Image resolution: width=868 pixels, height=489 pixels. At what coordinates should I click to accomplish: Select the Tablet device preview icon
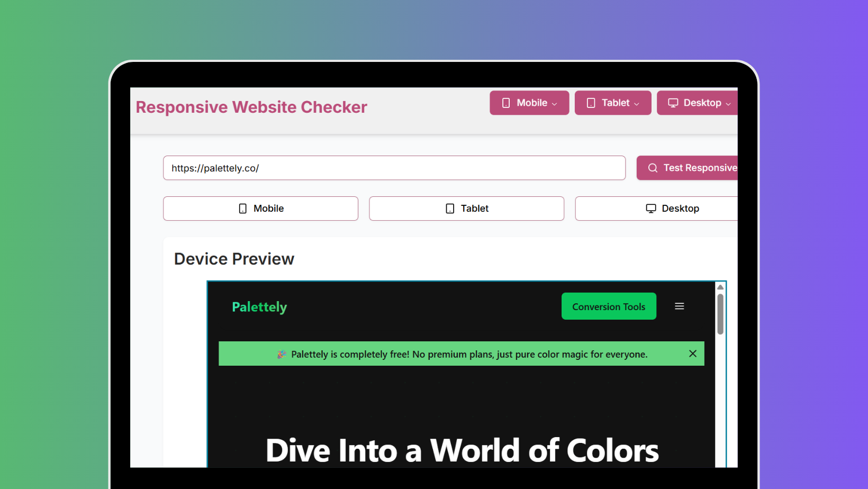[449, 208]
